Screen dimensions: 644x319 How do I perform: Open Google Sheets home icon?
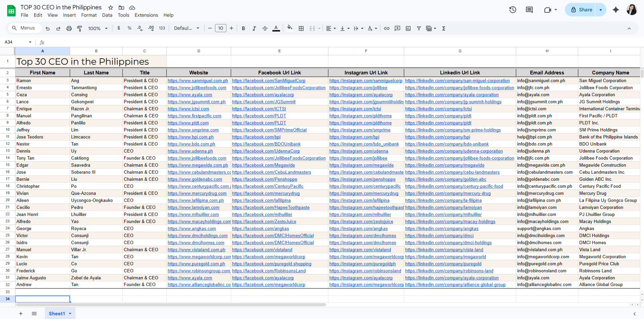(x=11, y=11)
